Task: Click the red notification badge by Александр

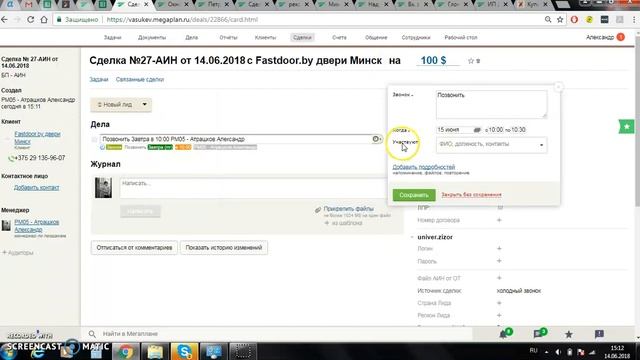Action: [620, 37]
